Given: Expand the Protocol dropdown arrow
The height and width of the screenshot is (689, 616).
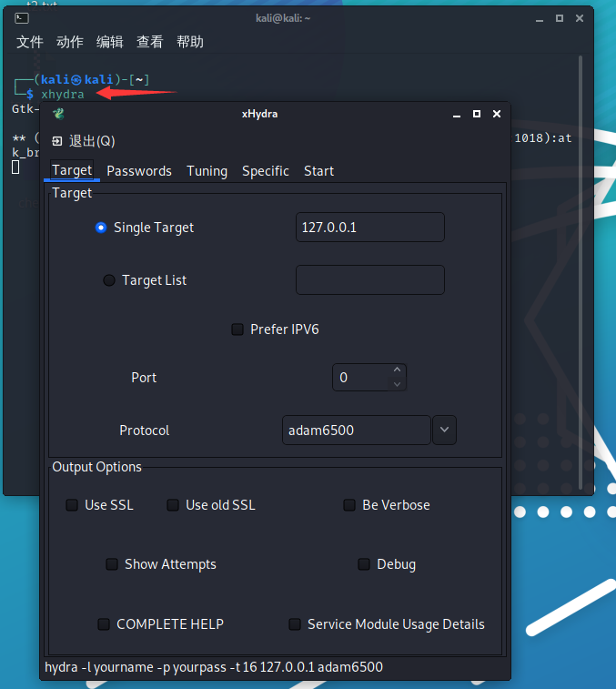Looking at the screenshot, I should [x=444, y=430].
